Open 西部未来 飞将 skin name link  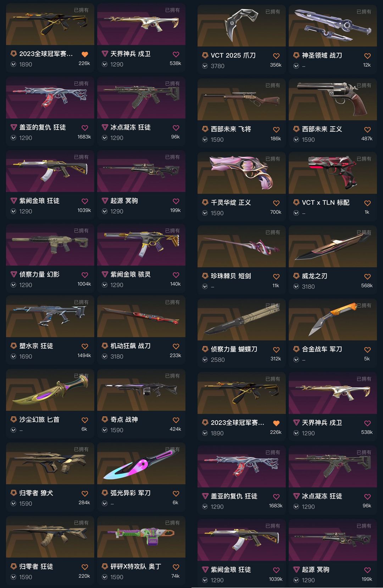point(231,129)
